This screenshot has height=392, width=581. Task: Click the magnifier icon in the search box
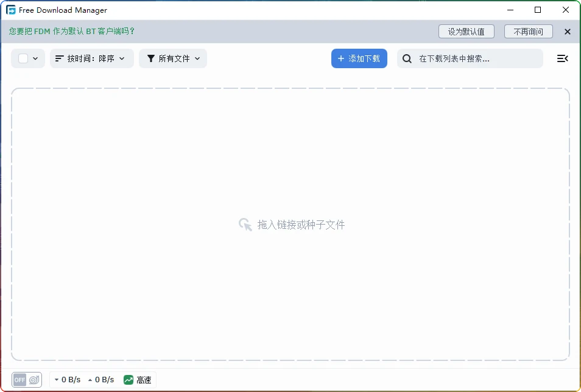pyautogui.click(x=406, y=58)
